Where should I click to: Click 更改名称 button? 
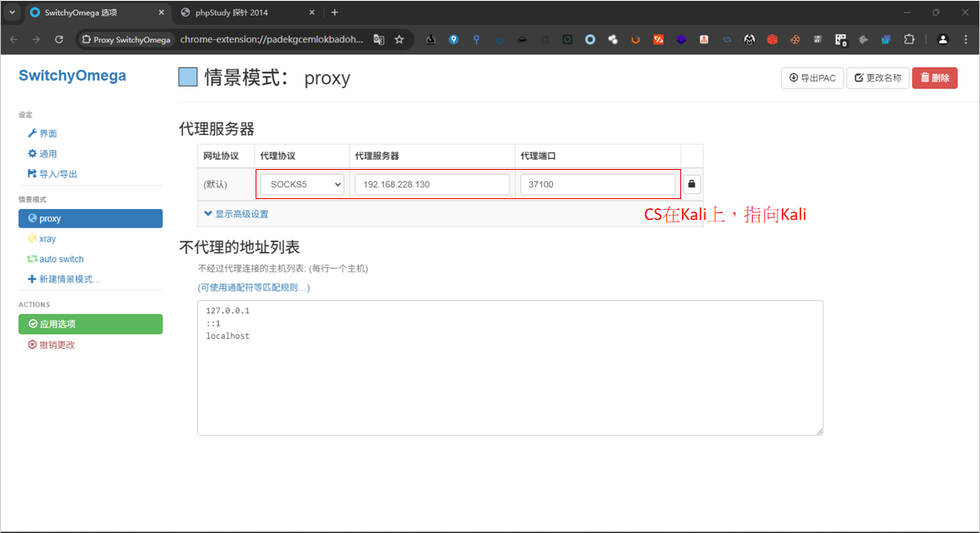point(878,77)
